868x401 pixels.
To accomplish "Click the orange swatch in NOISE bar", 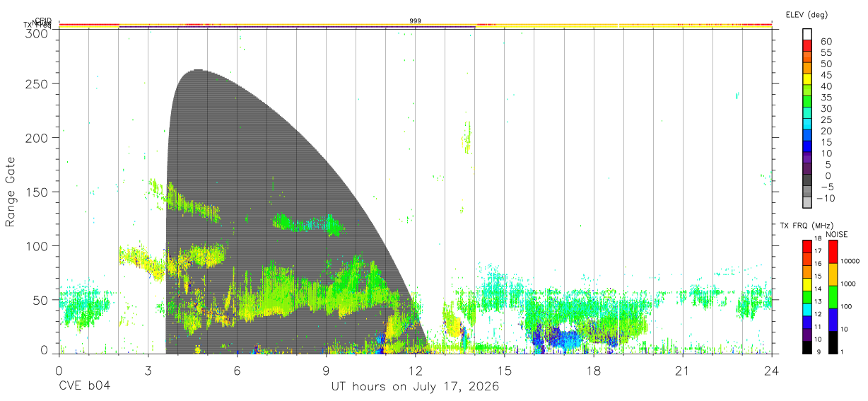I will (x=833, y=274).
